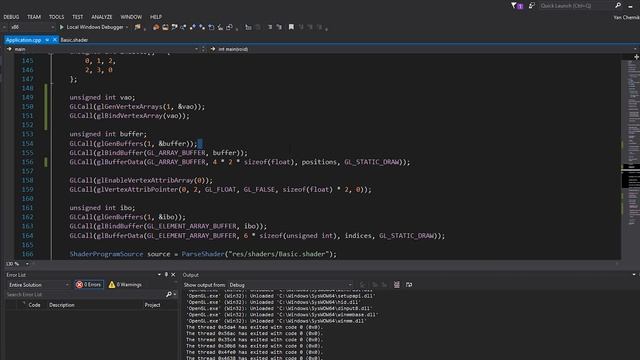The height and width of the screenshot is (360, 640).
Task: Toggle word wrap in the Output panel
Action: pos(409,284)
